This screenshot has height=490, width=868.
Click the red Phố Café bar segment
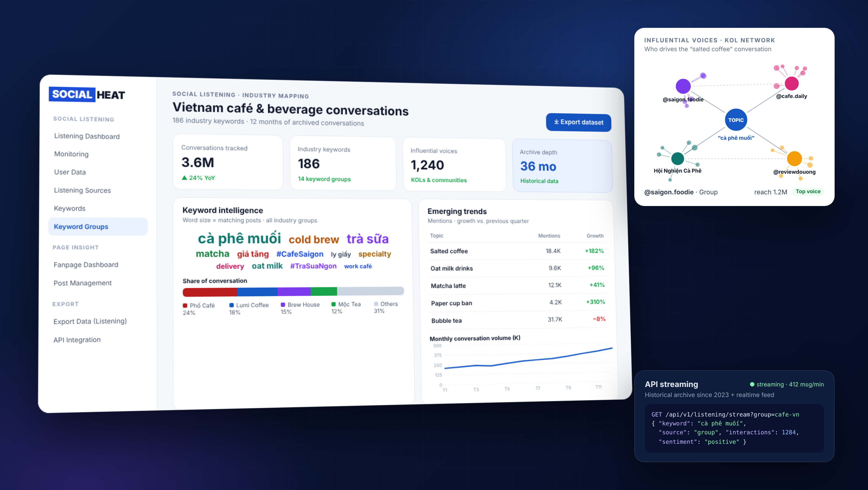click(209, 292)
